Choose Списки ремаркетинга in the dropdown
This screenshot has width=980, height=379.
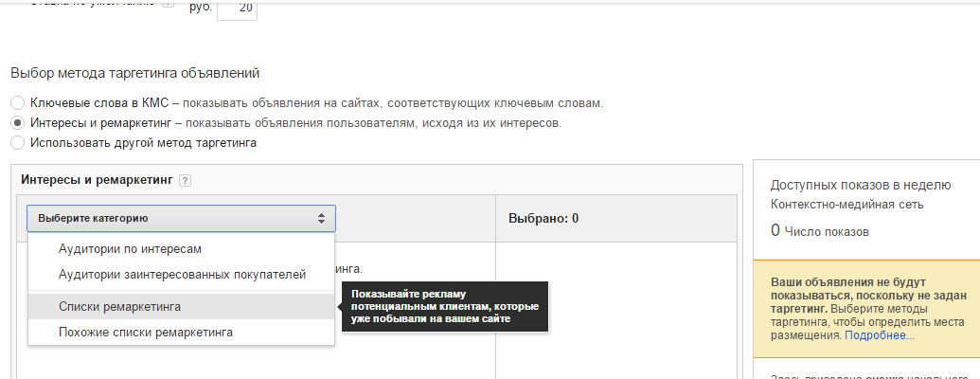(x=120, y=307)
